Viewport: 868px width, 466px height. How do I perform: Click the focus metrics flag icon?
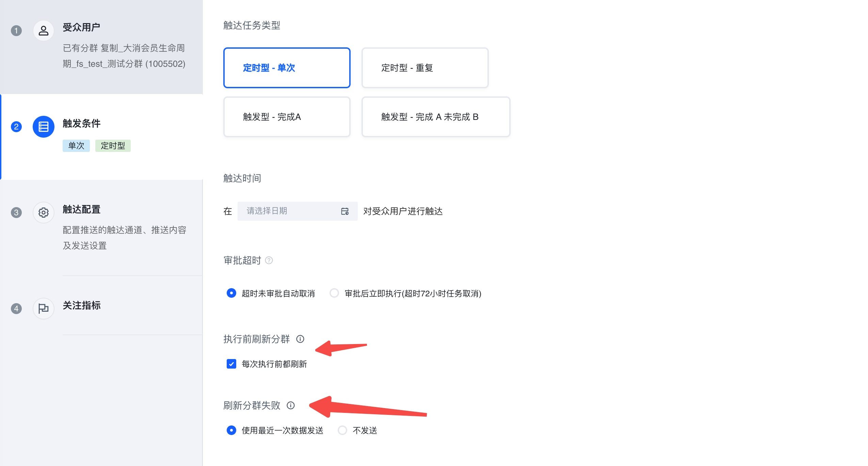[43, 309]
